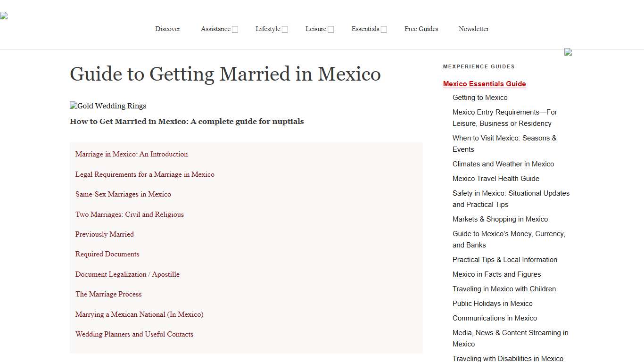The height and width of the screenshot is (362, 644).
Task: Open the Discover menu
Action: pyautogui.click(x=167, y=29)
